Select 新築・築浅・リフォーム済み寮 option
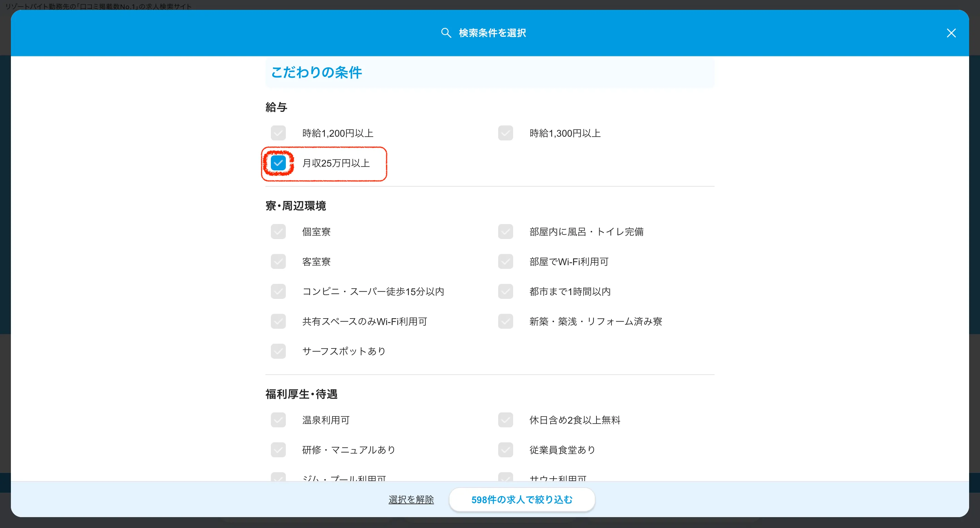 (505, 321)
